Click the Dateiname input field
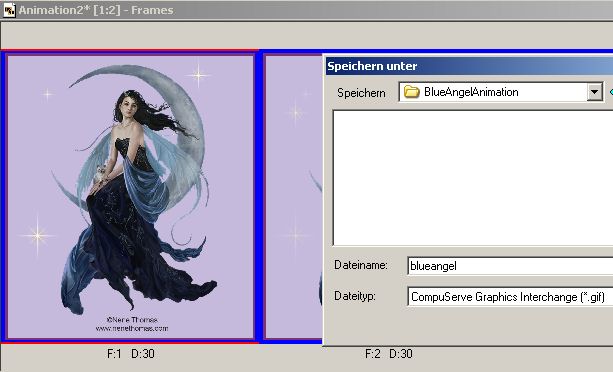The height and width of the screenshot is (372, 613). 510,266
